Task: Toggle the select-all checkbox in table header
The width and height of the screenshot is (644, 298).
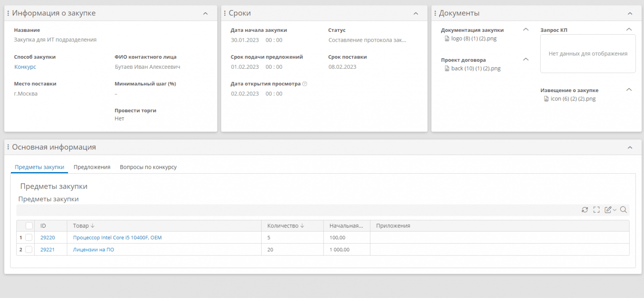Action: click(29, 226)
